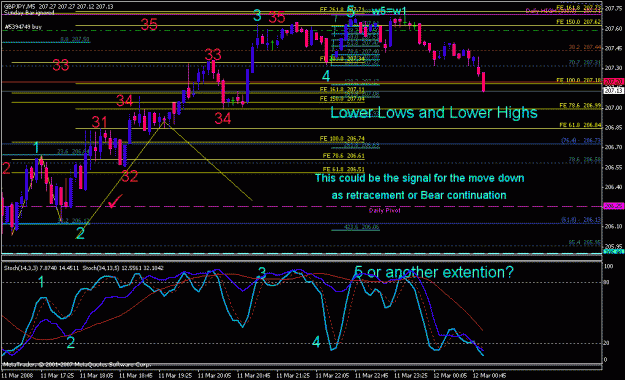Click the "11 Mar 17:25" time label
The width and height of the screenshot is (625, 380).
coord(57,376)
